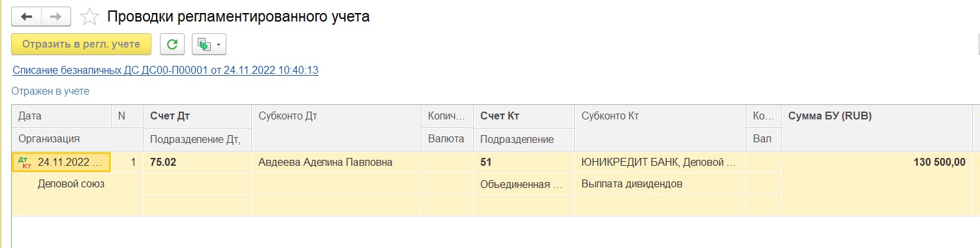
Task: Select the debit account cell 75.02
Action: click(x=197, y=162)
